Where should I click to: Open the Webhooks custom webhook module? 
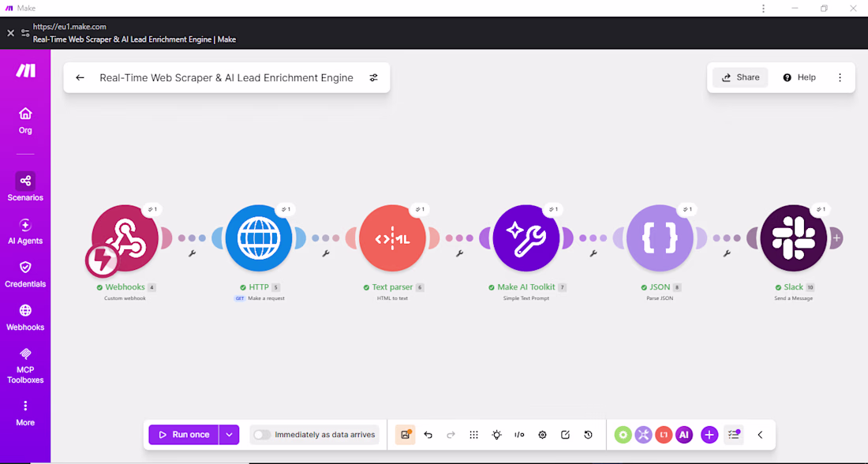click(x=125, y=238)
